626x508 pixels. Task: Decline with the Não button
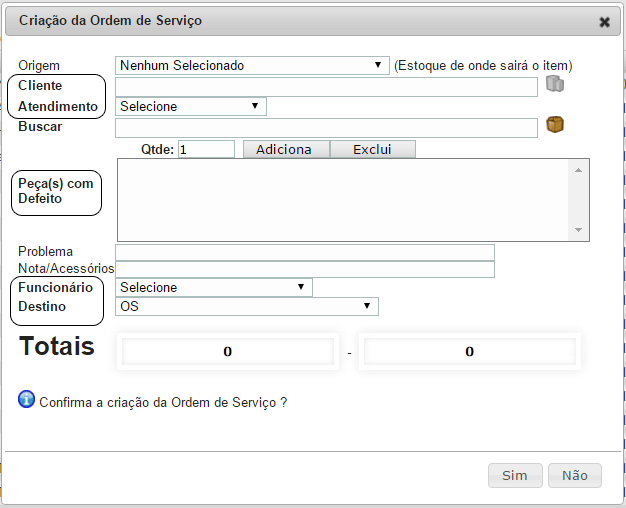(x=575, y=475)
